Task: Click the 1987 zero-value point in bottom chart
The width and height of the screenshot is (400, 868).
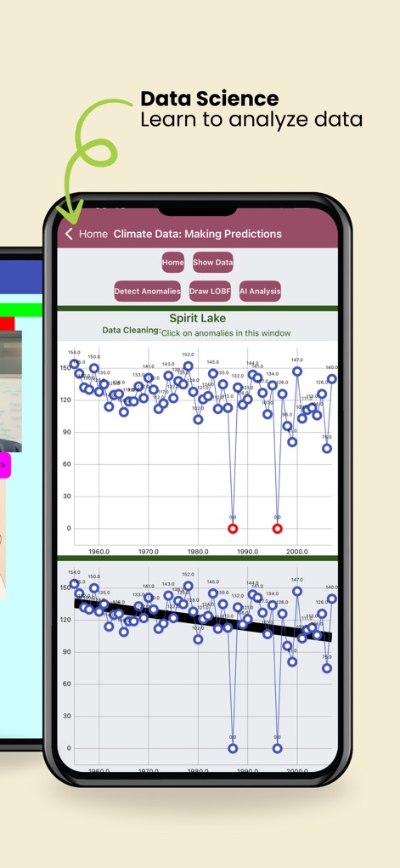Action: click(x=233, y=748)
